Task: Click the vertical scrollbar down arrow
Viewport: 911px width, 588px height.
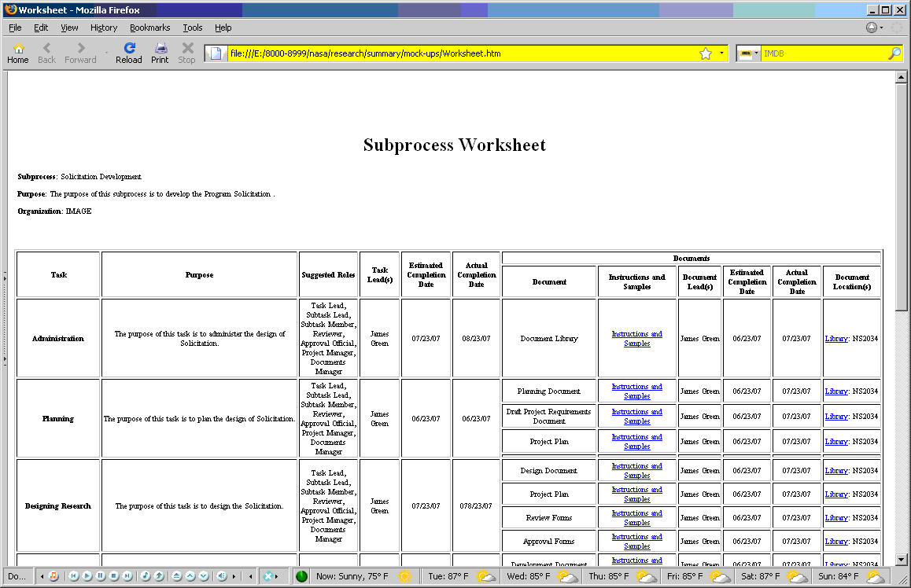Action: 901,560
